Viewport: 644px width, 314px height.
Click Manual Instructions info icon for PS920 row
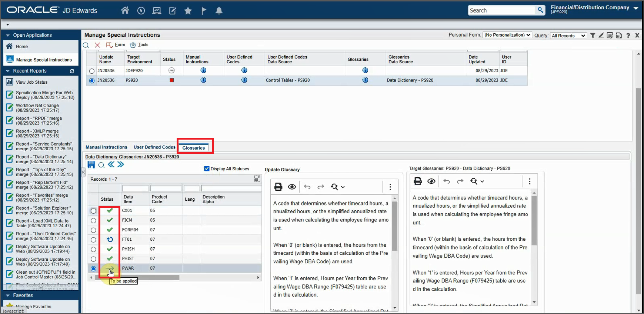tap(203, 80)
